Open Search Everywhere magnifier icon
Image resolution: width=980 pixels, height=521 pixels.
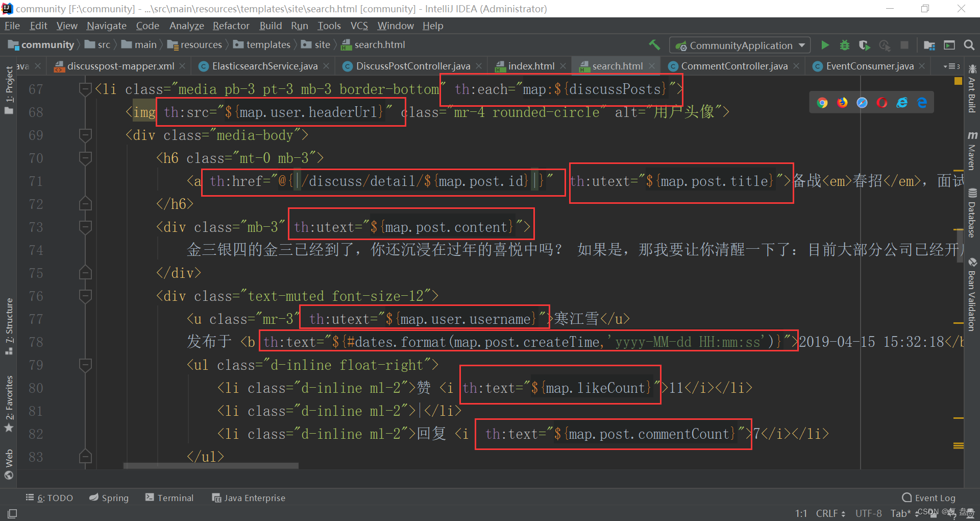pos(969,45)
